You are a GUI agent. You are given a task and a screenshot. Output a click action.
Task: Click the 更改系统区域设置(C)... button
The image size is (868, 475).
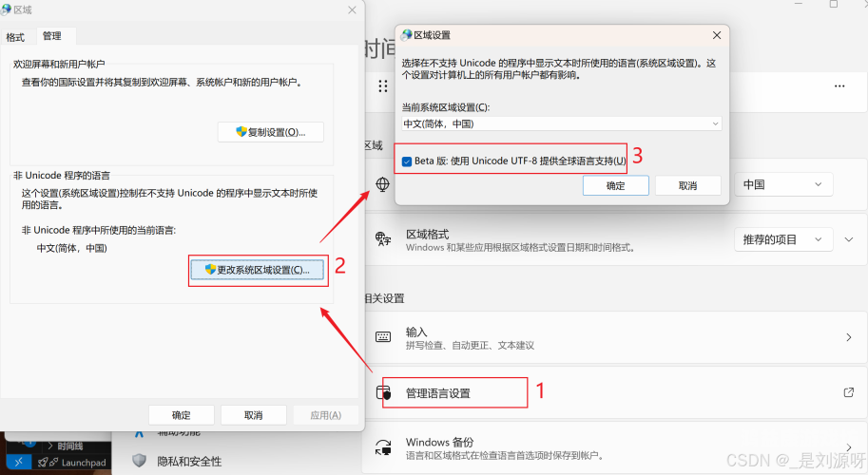258,270
